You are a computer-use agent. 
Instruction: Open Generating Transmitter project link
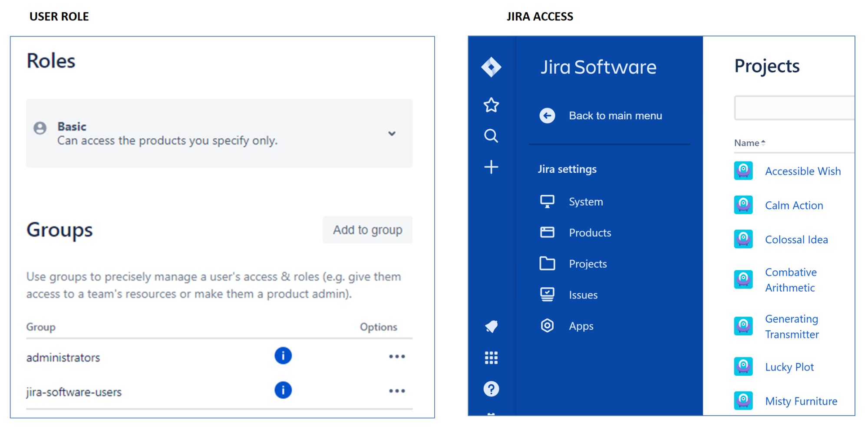(x=792, y=327)
